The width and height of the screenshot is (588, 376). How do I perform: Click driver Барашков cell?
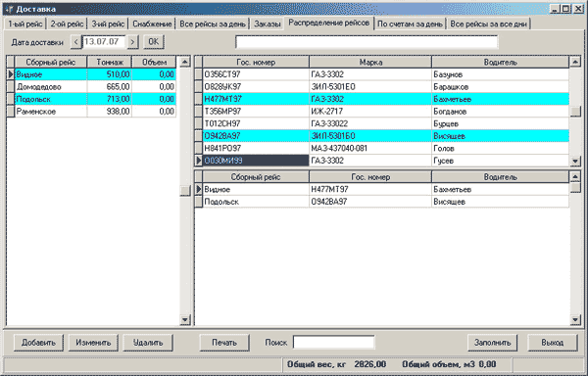tap(500, 87)
